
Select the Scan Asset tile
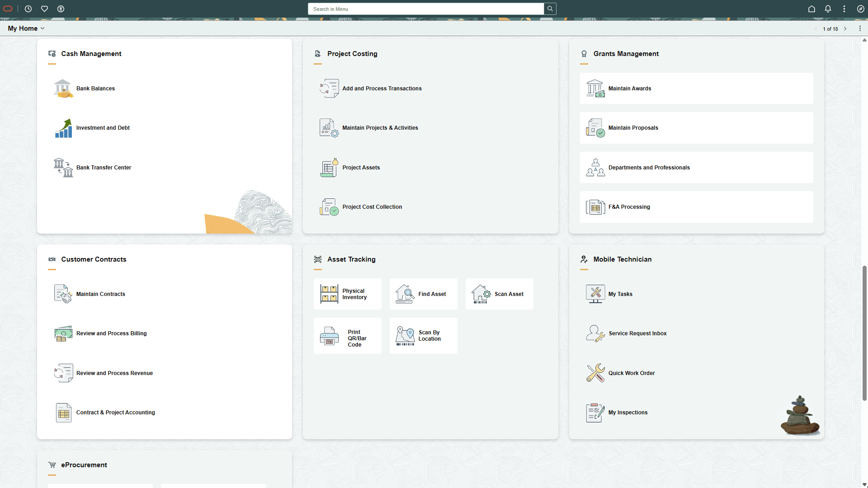coord(499,294)
